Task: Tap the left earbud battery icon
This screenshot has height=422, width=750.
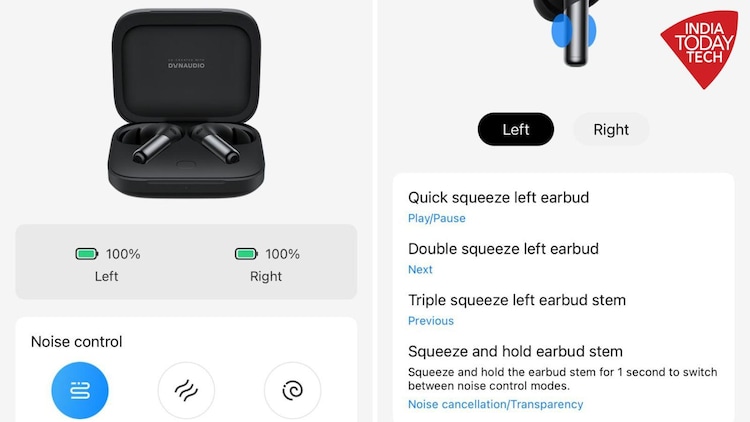Action: (87, 254)
